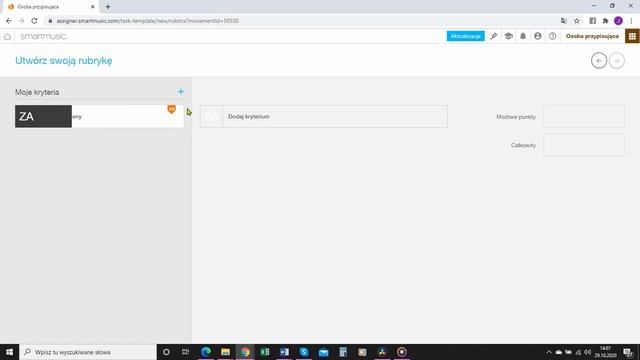Open the pencil compose icon in header
640x360 pixels.
(x=494, y=36)
